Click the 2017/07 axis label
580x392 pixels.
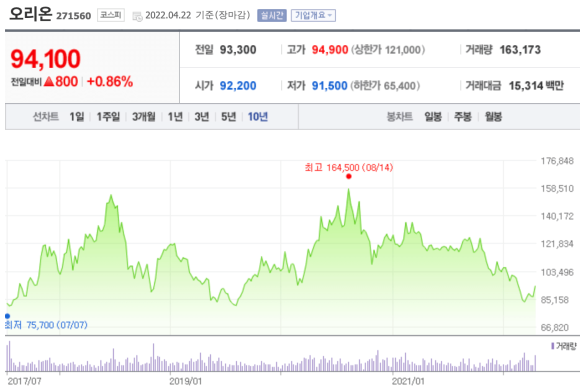coord(24,381)
